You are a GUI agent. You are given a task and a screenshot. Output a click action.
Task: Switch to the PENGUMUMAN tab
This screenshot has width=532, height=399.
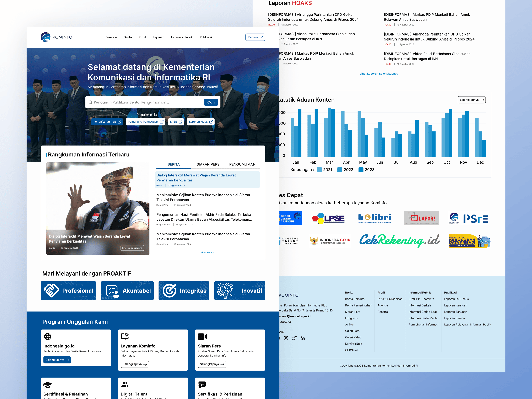click(242, 164)
